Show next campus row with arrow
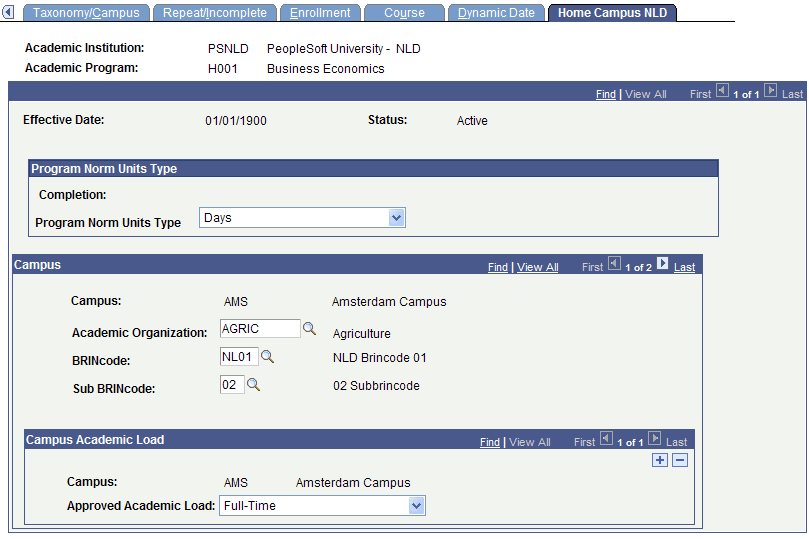The image size is (809, 539). pyautogui.click(x=662, y=264)
